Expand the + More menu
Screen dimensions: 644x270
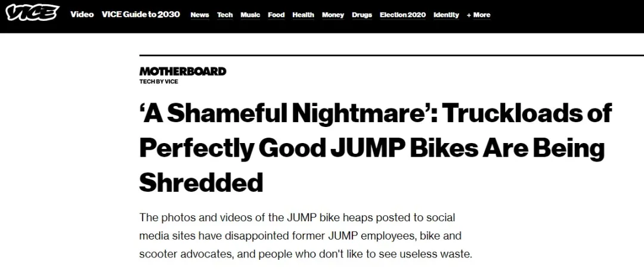coord(478,15)
